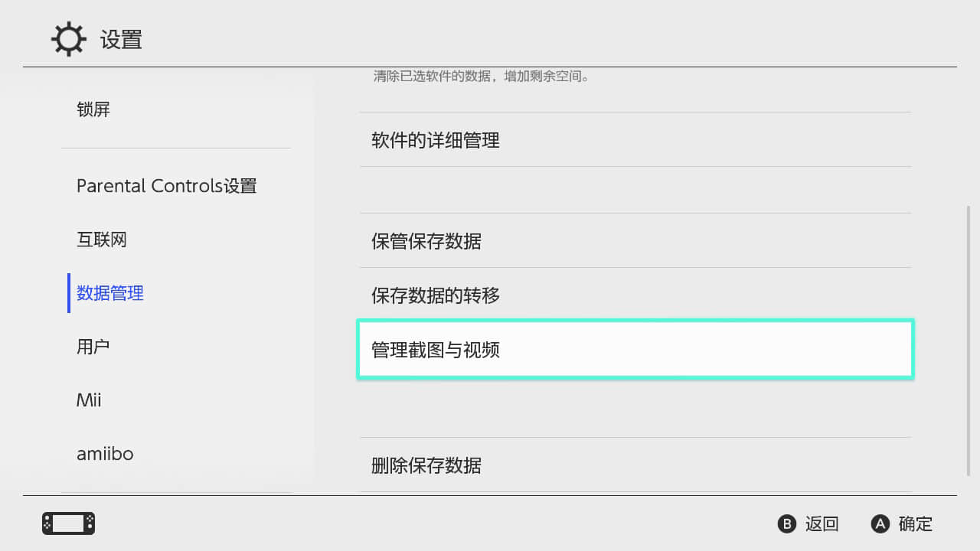Open 保管保存数据 option
The height and width of the screenshot is (551, 980).
(x=426, y=241)
